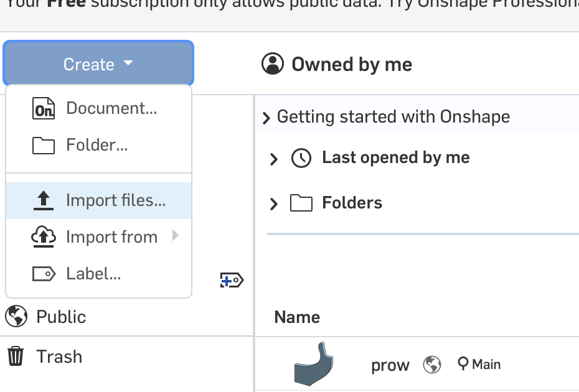Choose Label... from the Create menu
The image size is (579, 392).
[93, 274]
